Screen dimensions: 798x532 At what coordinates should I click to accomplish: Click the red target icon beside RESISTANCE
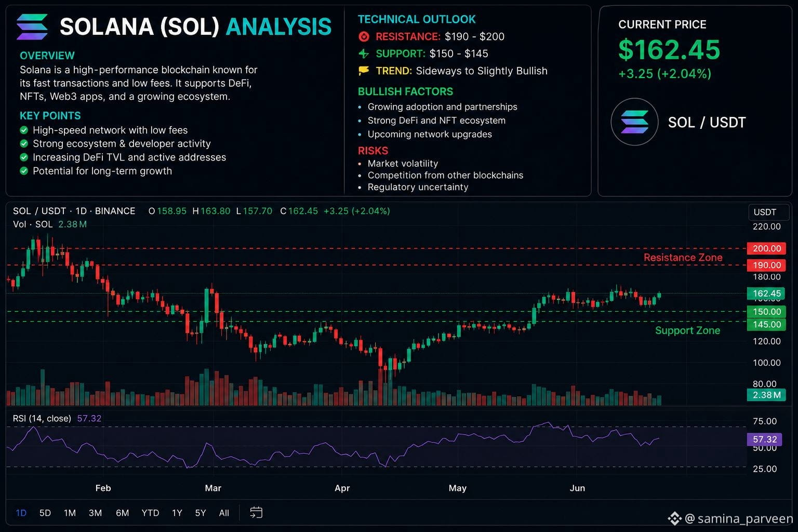[x=364, y=37]
